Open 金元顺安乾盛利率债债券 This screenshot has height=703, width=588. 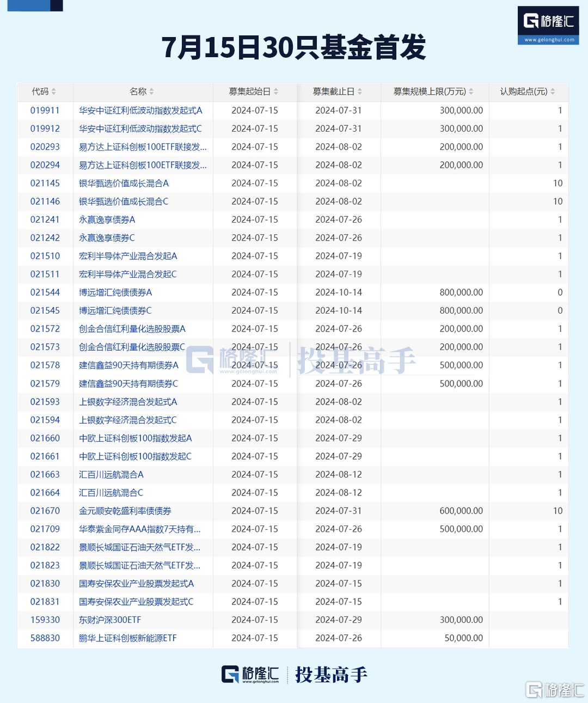pos(125,511)
